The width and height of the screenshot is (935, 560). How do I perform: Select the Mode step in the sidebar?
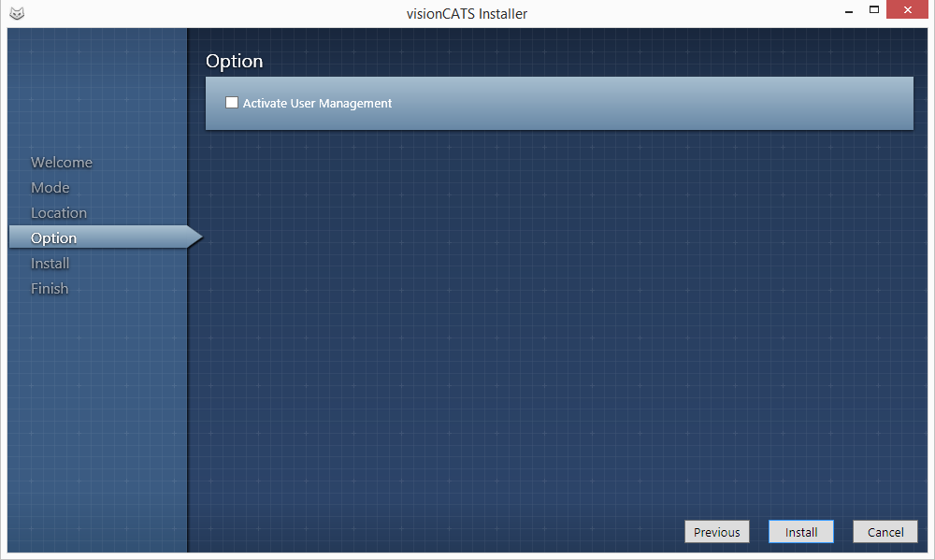click(50, 187)
